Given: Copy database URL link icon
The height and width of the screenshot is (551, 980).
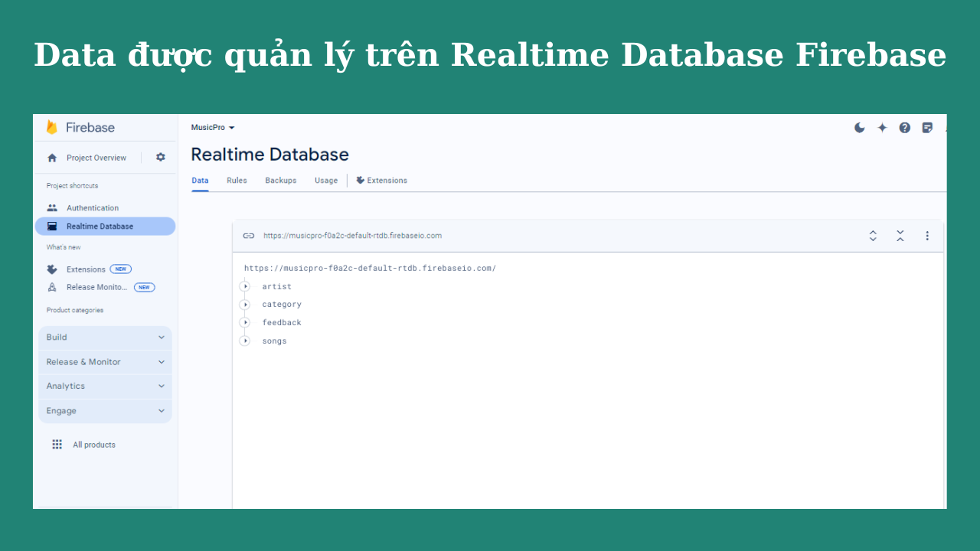Looking at the screenshot, I should click(x=249, y=236).
